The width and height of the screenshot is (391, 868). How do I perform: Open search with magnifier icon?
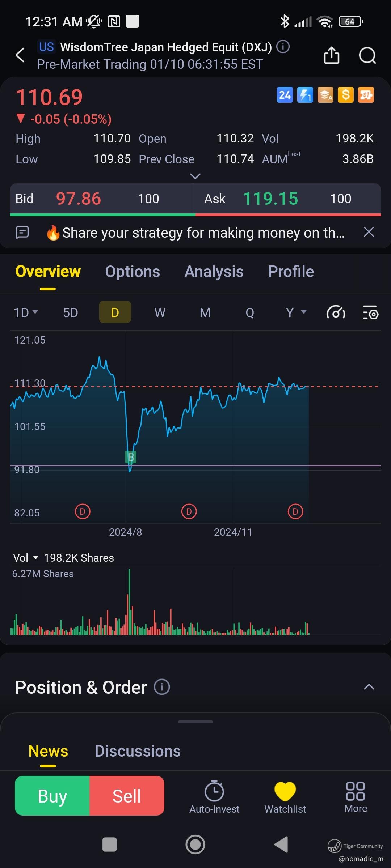(x=367, y=55)
